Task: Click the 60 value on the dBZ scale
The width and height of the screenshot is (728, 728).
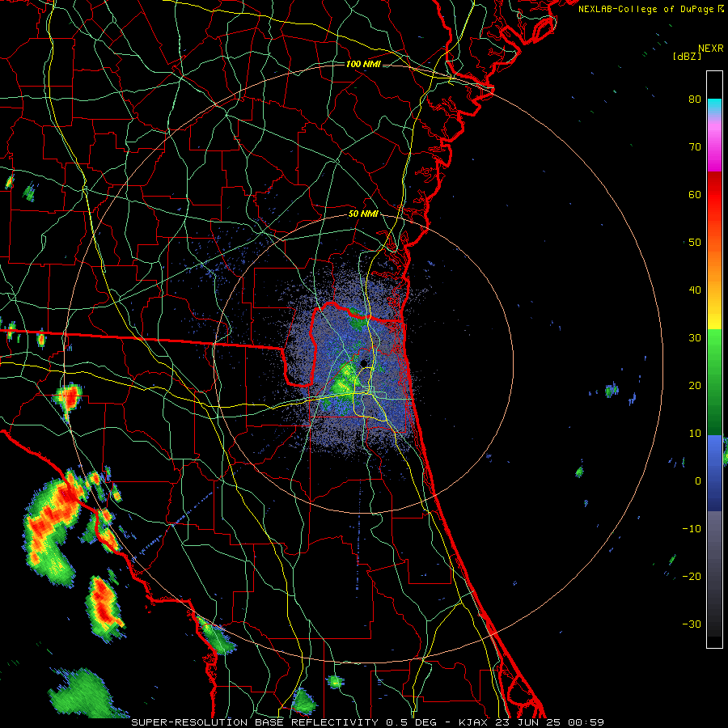Action: pyautogui.click(x=695, y=194)
